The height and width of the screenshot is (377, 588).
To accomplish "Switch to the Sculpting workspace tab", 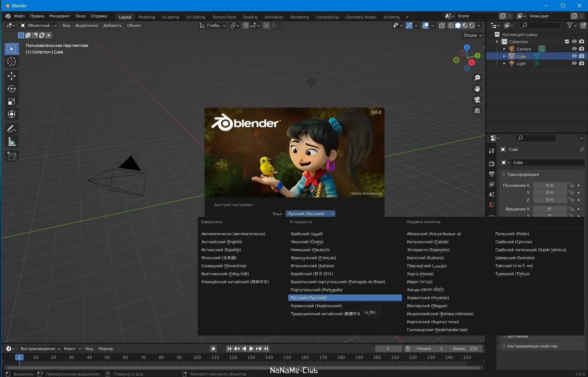I will coord(170,17).
